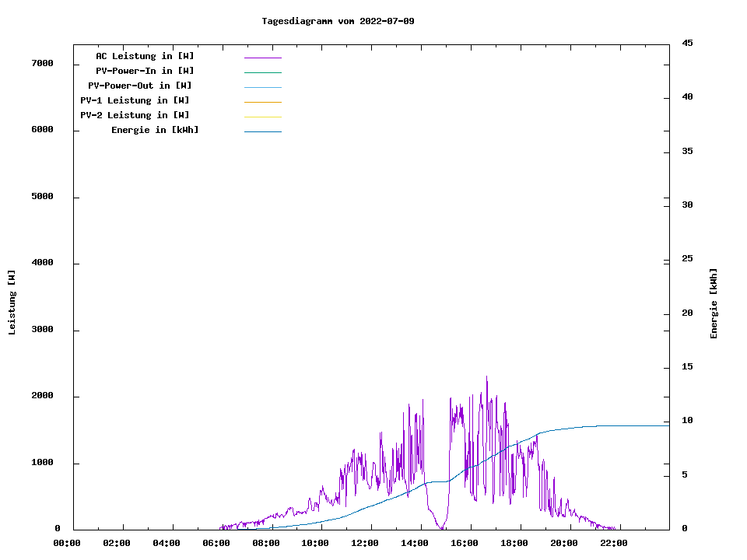Click the PV-1 Leistung legend entry text
The width and height of the screenshot is (747, 560).
click(x=135, y=100)
